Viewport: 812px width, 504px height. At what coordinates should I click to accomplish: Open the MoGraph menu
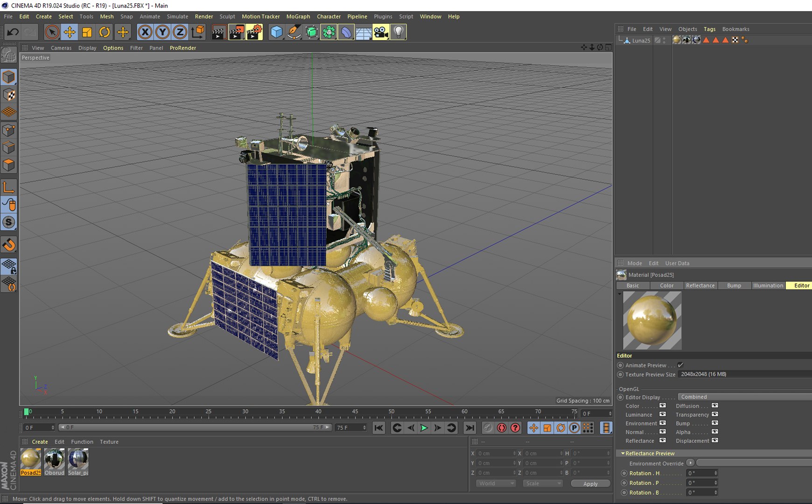coord(298,16)
